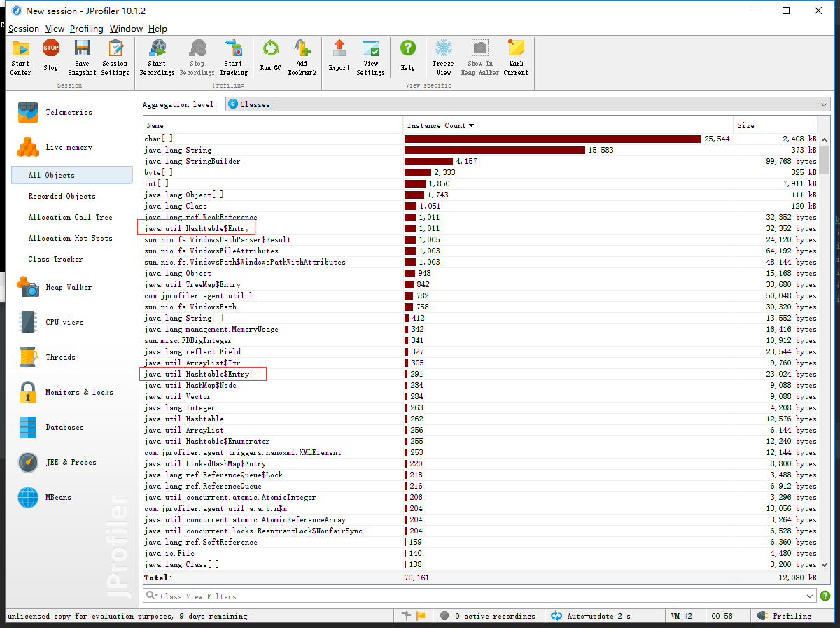This screenshot has width=840, height=628.
Task: Select Allocation Call Tree view
Action: tap(72, 217)
